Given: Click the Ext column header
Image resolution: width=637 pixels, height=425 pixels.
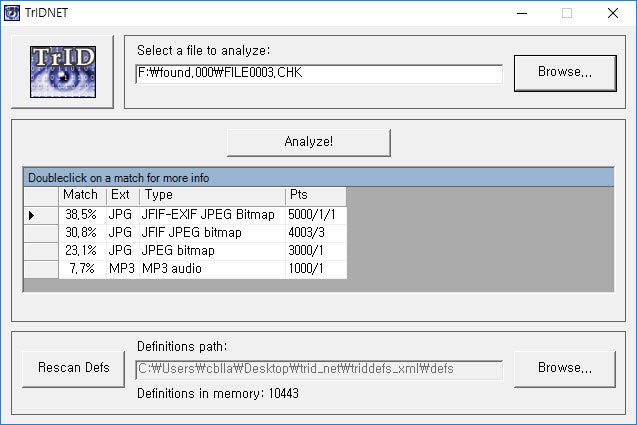Looking at the screenshot, I should [121, 195].
